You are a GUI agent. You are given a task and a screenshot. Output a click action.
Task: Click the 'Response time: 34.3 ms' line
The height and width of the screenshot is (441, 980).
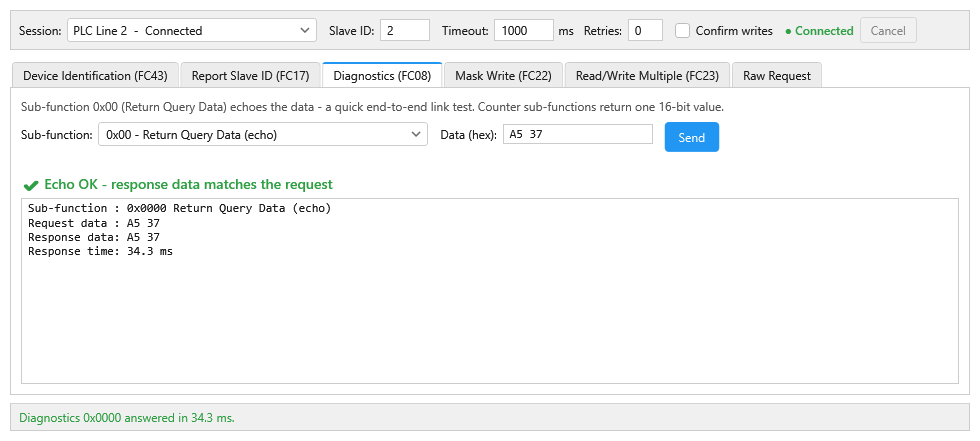pyautogui.click(x=100, y=252)
